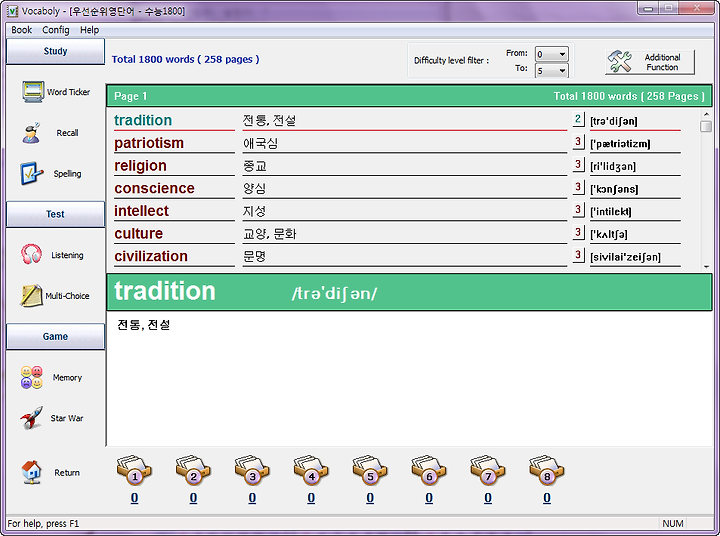The height and width of the screenshot is (536, 720).
Task: Click pronunciation [ri'lidʒən] of religion
Action: (613, 166)
